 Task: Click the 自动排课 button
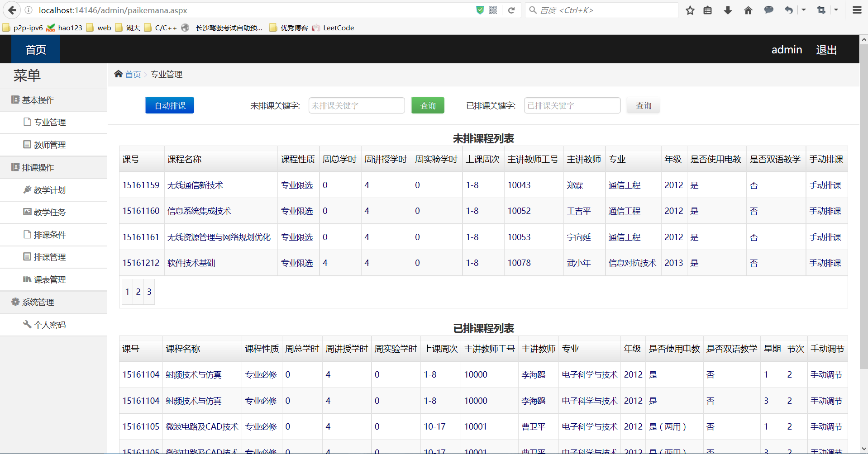pos(170,105)
